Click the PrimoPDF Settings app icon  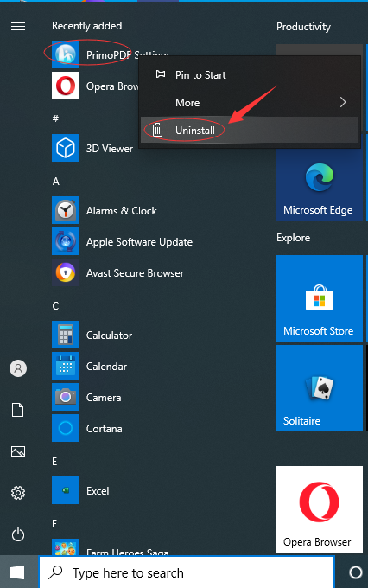pyautogui.click(x=66, y=54)
